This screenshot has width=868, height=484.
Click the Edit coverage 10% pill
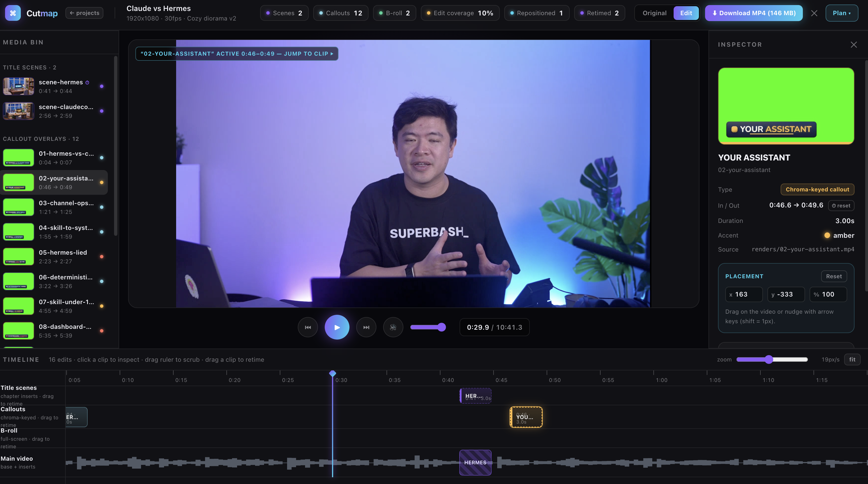coord(460,13)
